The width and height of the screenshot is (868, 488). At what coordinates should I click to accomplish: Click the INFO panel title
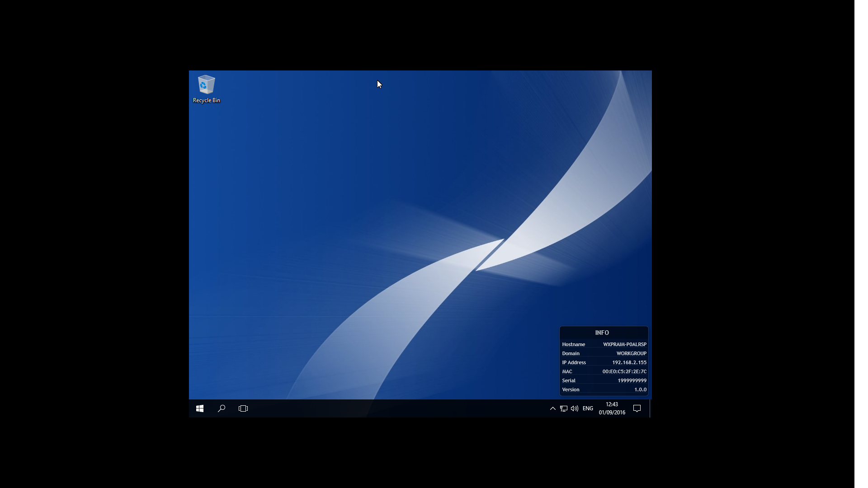pos(602,333)
